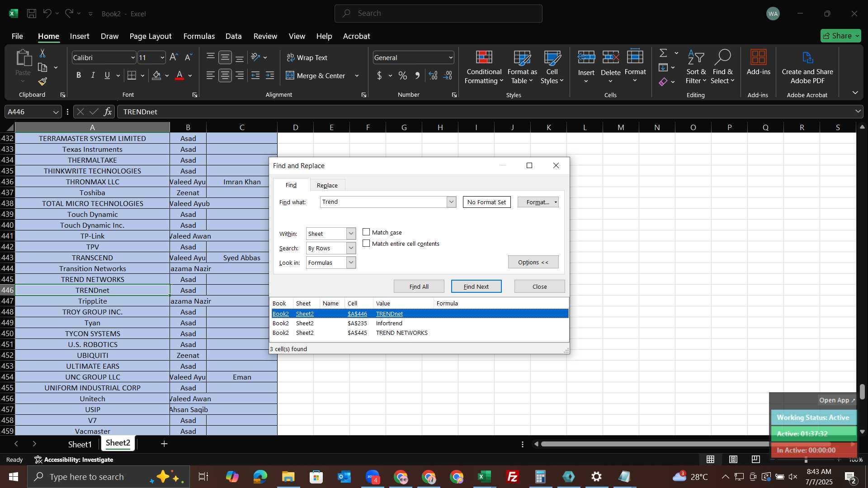Image resolution: width=868 pixels, height=488 pixels.
Task: Open Conditional Formatting
Action: (x=484, y=67)
